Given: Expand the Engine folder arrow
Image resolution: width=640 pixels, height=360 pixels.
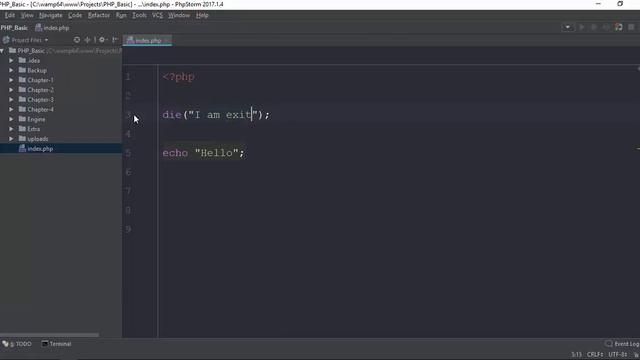Looking at the screenshot, I should tap(11, 119).
